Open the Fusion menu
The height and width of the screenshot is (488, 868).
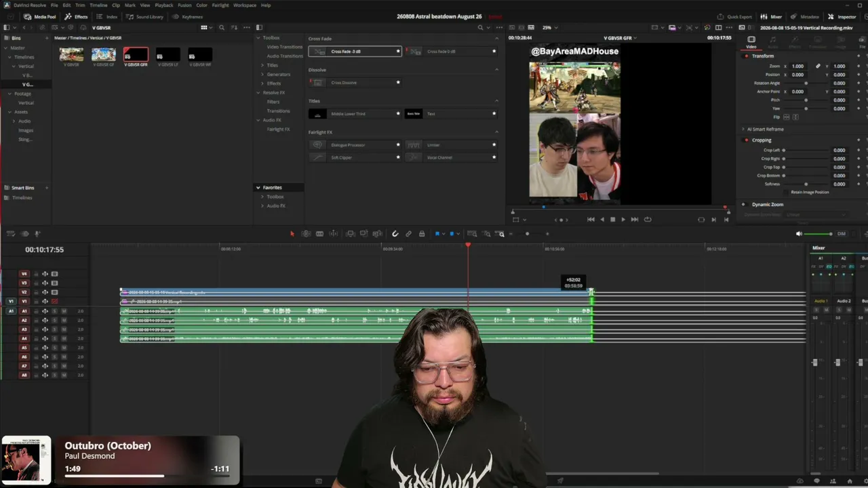click(x=184, y=5)
